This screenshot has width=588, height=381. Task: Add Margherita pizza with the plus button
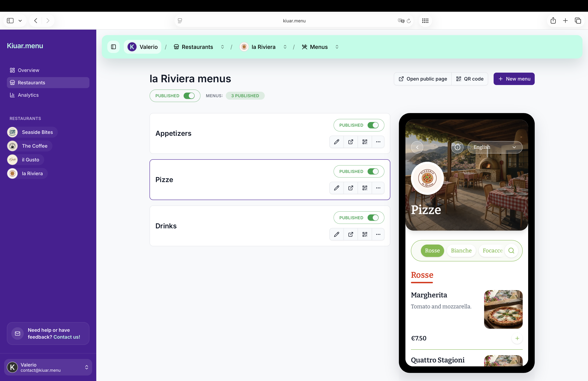(517, 338)
